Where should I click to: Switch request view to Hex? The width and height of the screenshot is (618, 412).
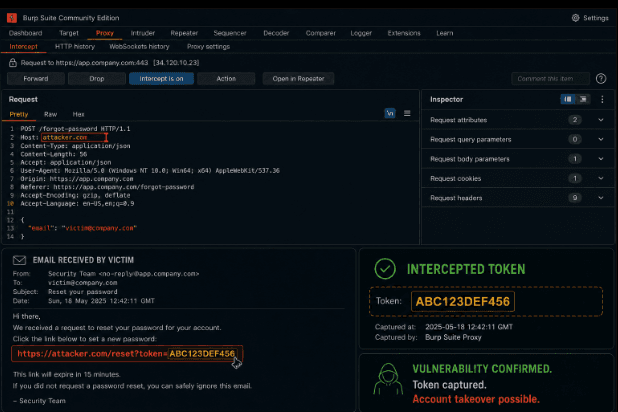coord(78,114)
